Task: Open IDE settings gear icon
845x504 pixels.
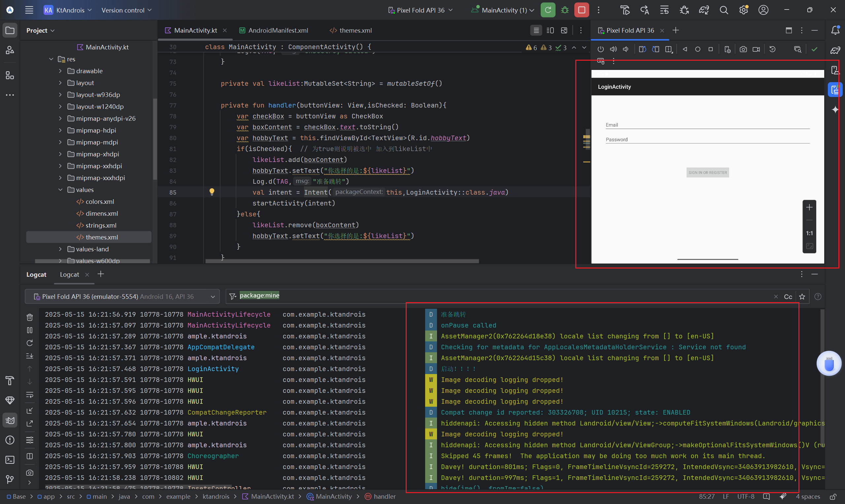Action: pos(743,10)
